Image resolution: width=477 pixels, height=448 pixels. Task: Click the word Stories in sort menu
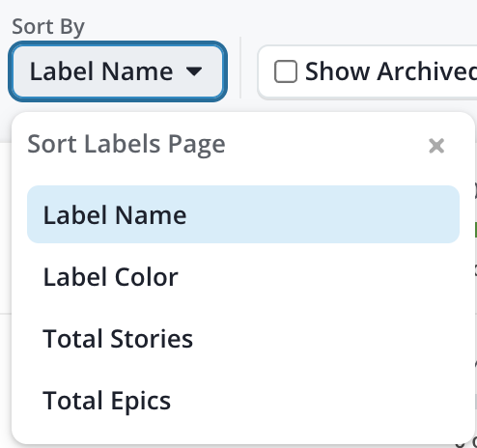[x=152, y=339]
